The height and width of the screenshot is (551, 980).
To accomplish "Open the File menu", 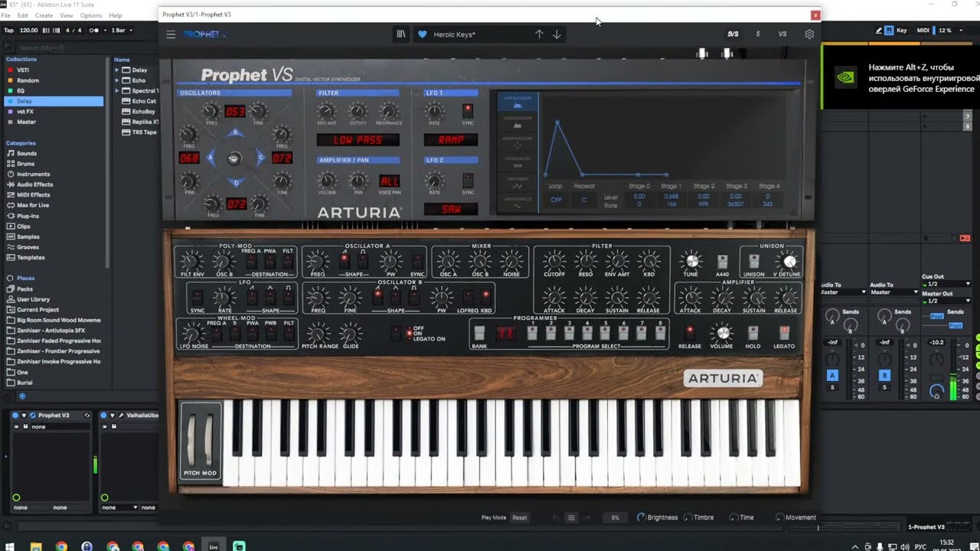I will tap(6, 15).
